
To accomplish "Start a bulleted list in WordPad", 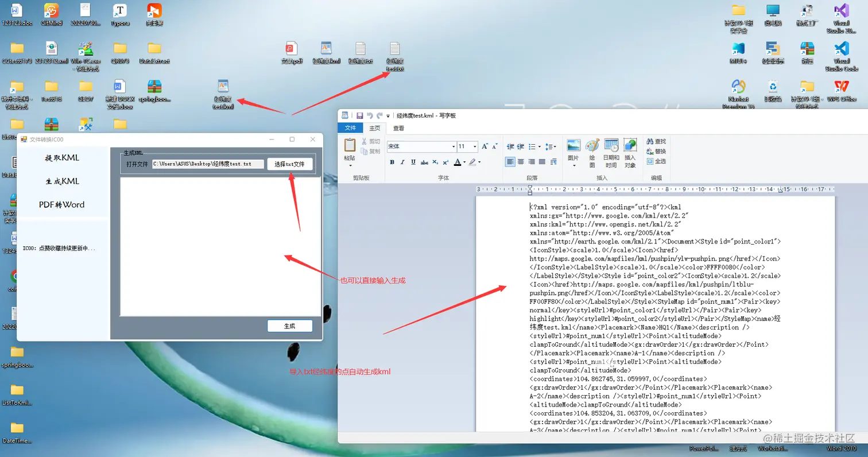I will point(532,147).
